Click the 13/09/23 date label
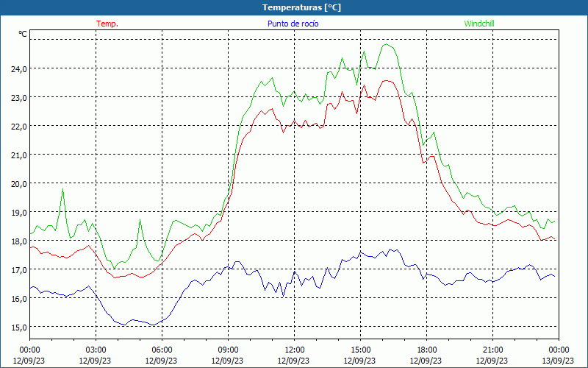Viewport: 588px width, 368px height. tap(558, 361)
